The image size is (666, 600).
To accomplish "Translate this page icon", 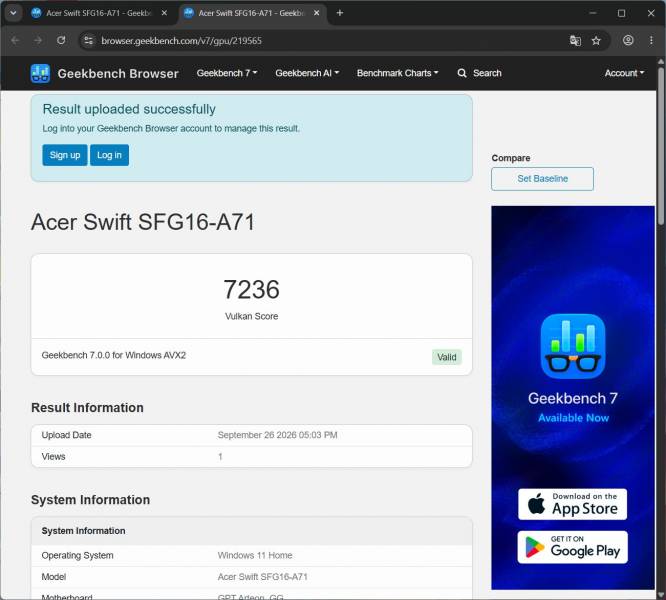I will pyautogui.click(x=575, y=40).
